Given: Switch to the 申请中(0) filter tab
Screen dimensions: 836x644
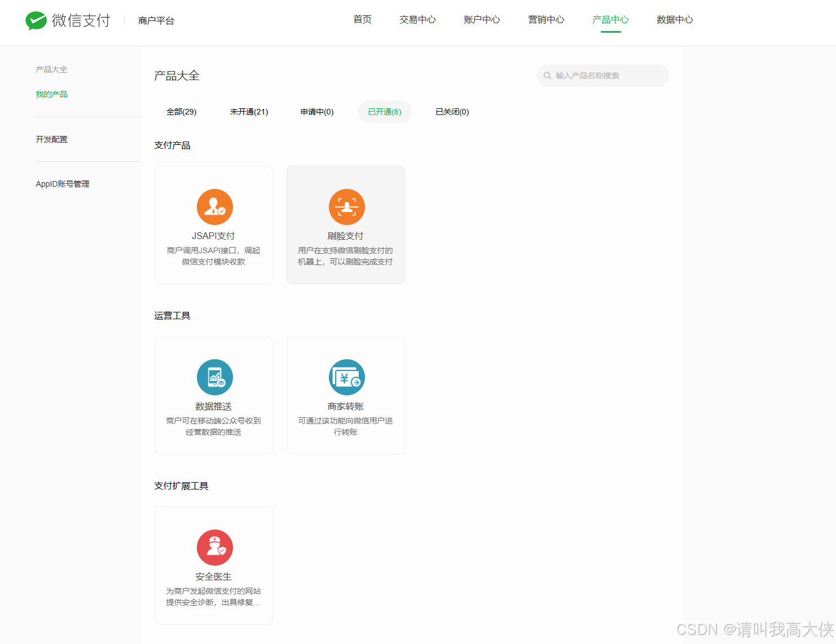Looking at the screenshot, I should [317, 112].
